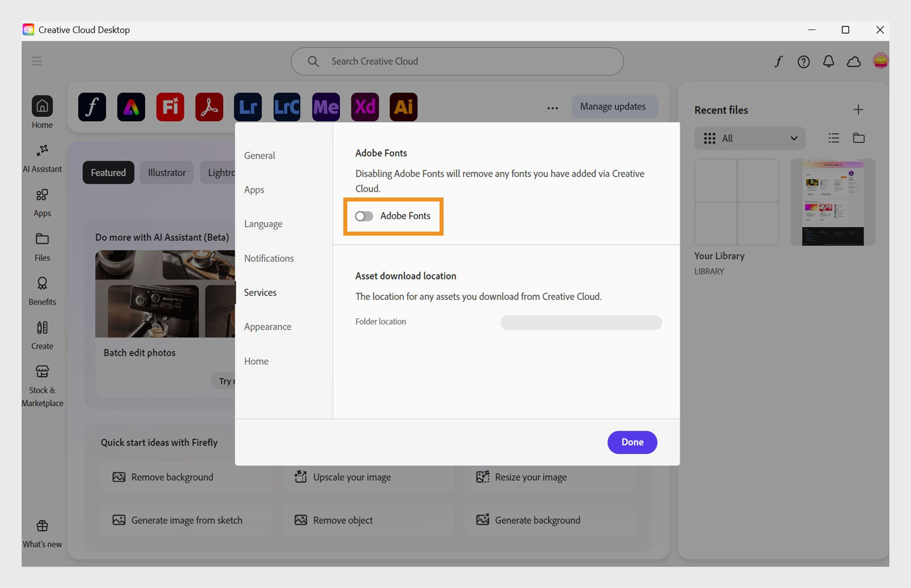Click the Done button

[632, 442]
